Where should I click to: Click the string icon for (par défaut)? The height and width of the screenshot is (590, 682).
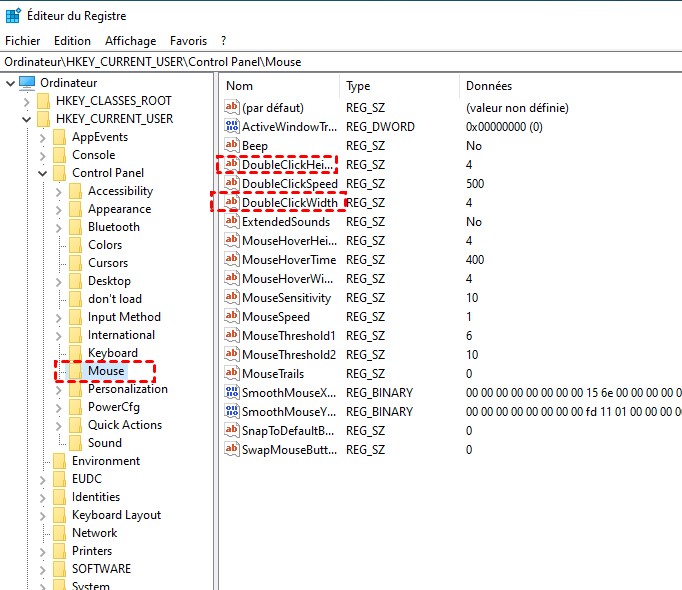click(231, 107)
